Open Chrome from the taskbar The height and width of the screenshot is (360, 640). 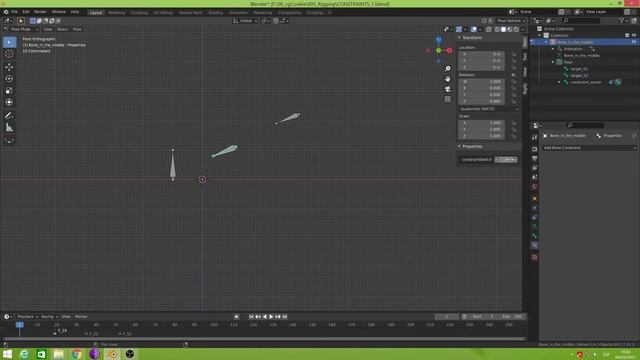click(x=77, y=354)
